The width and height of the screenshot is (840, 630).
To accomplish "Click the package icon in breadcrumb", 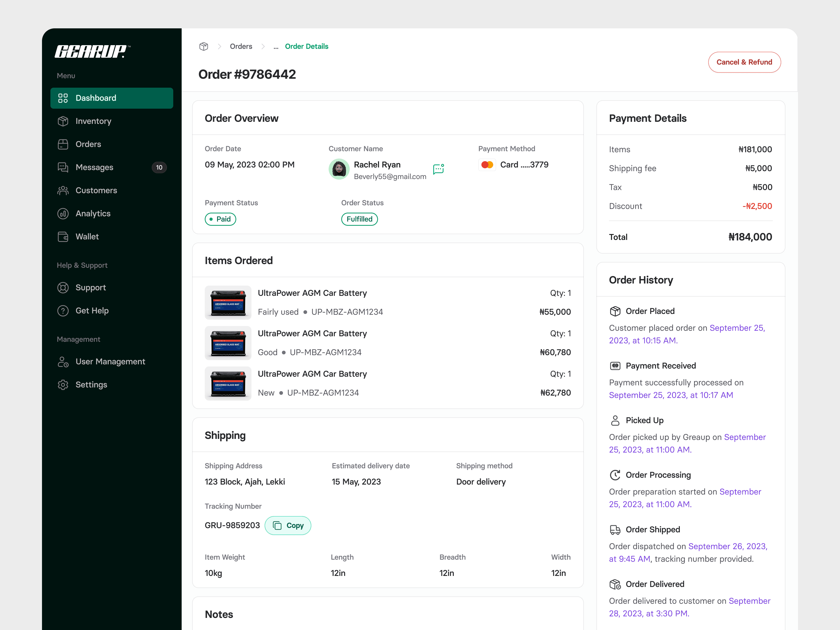I will [203, 46].
